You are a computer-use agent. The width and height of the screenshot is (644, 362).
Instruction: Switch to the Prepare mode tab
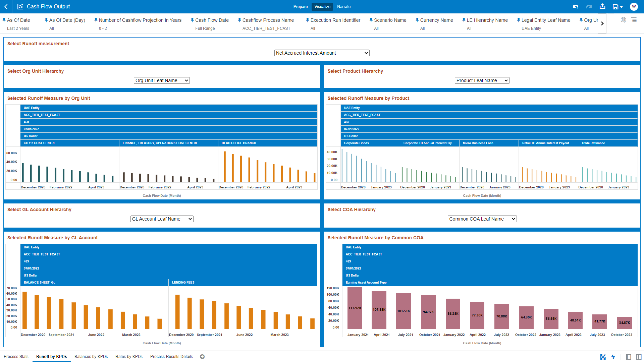pyautogui.click(x=300, y=7)
